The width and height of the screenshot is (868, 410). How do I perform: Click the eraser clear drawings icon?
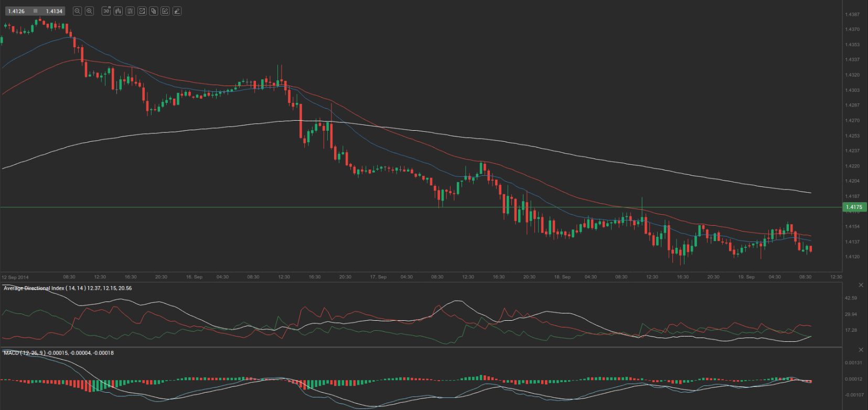[x=177, y=11]
